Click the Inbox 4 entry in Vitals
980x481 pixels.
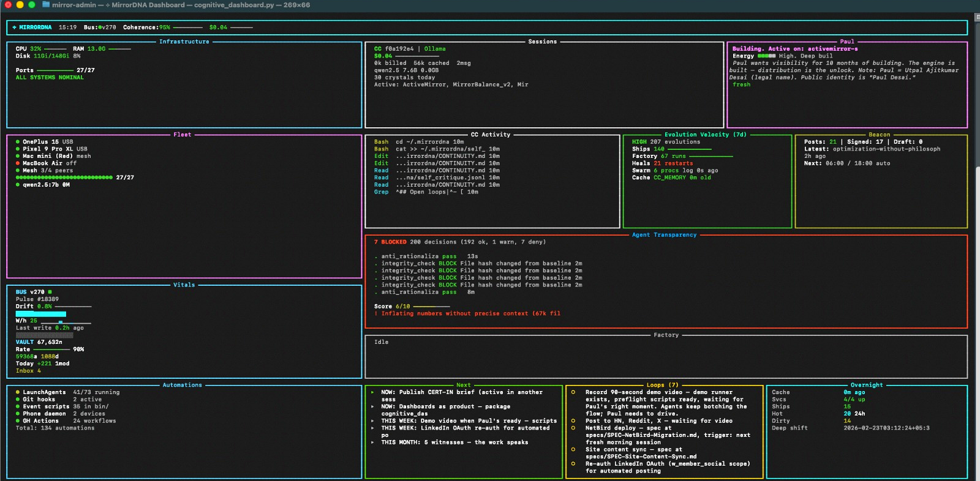[x=28, y=371]
